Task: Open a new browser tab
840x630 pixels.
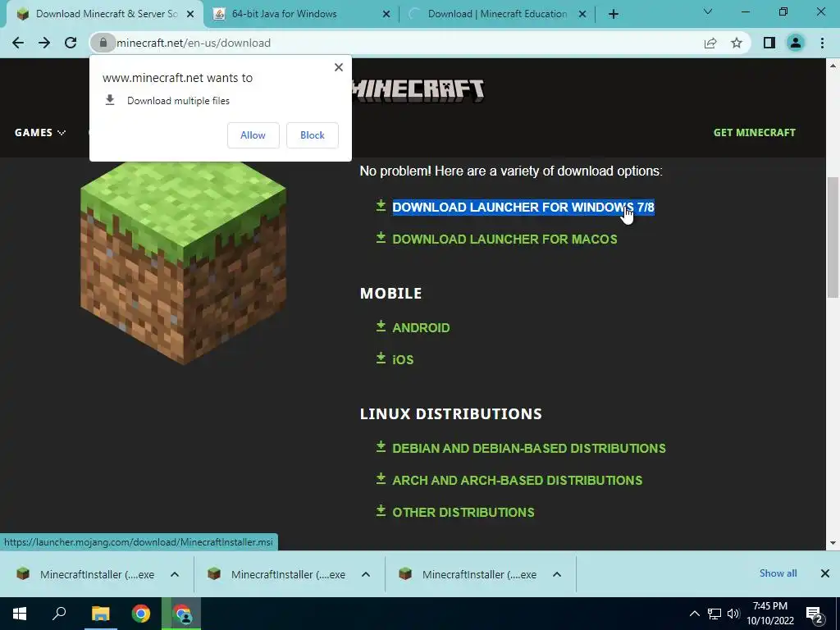Action: pos(614,14)
